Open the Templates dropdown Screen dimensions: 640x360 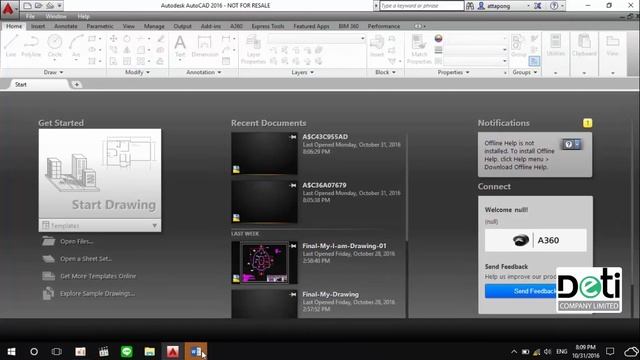(x=100, y=225)
